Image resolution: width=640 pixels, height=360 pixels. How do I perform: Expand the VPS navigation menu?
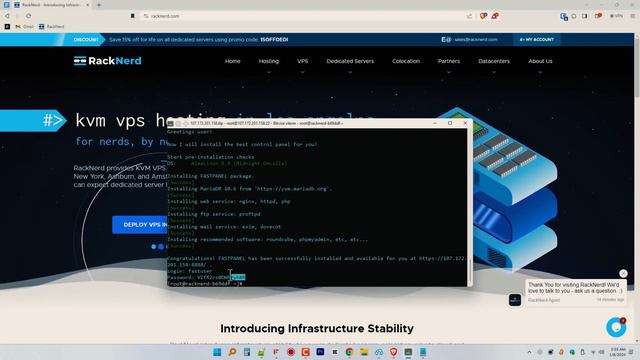[x=302, y=61]
